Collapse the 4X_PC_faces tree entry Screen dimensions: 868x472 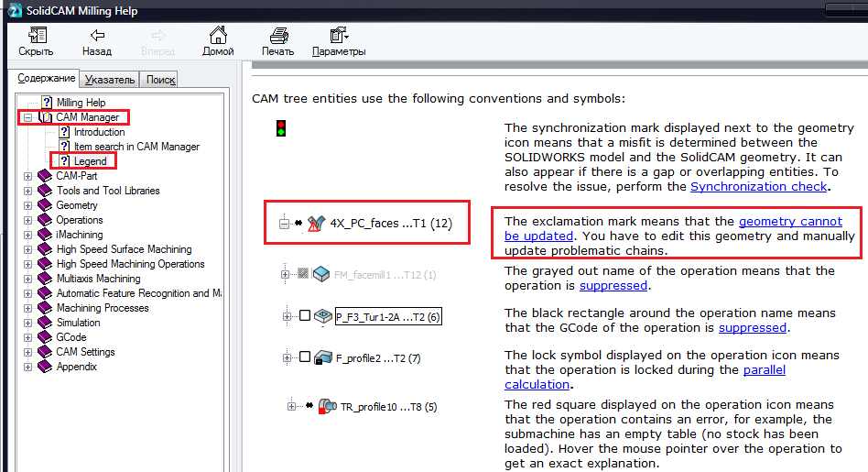click(284, 224)
